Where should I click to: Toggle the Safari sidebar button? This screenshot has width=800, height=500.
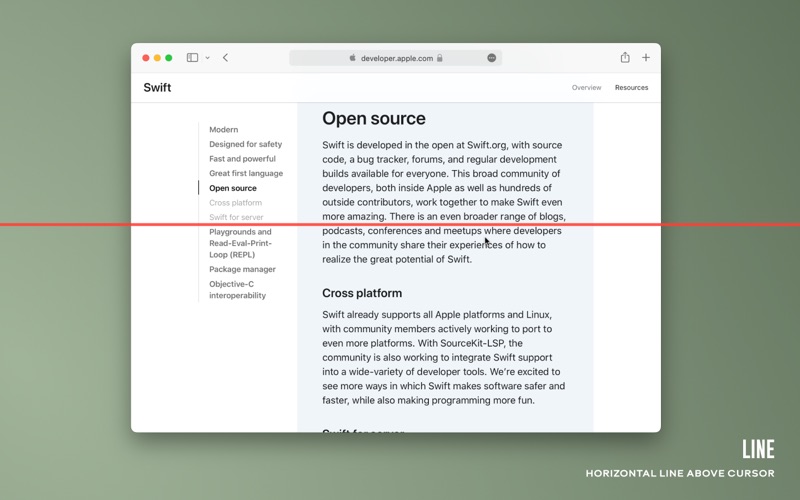pyautogui.click(x=192, y=58)
